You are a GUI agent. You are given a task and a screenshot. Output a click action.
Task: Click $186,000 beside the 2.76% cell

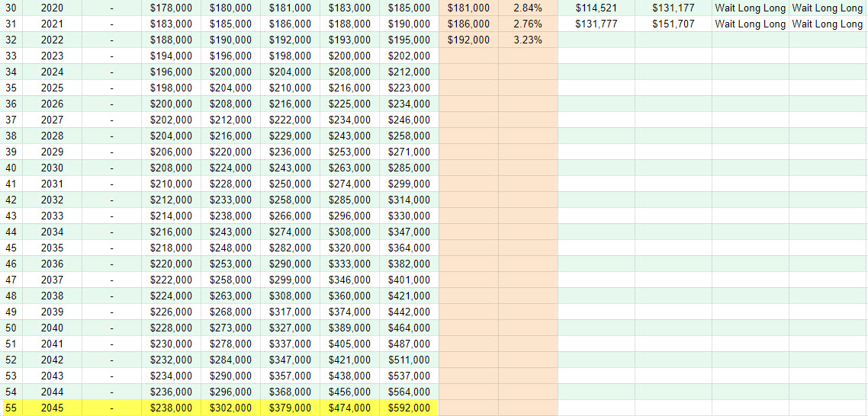(x=468, y=24)
